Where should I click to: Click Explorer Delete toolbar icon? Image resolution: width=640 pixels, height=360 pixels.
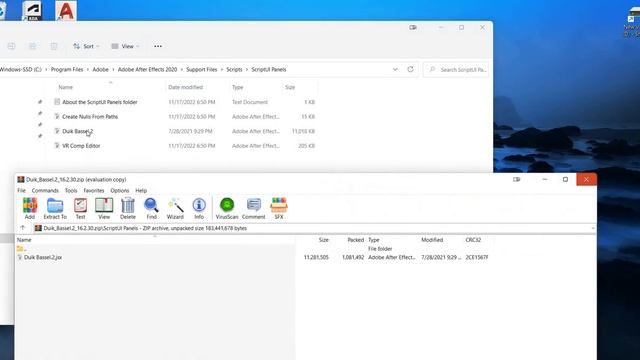(x=54, y=47)
